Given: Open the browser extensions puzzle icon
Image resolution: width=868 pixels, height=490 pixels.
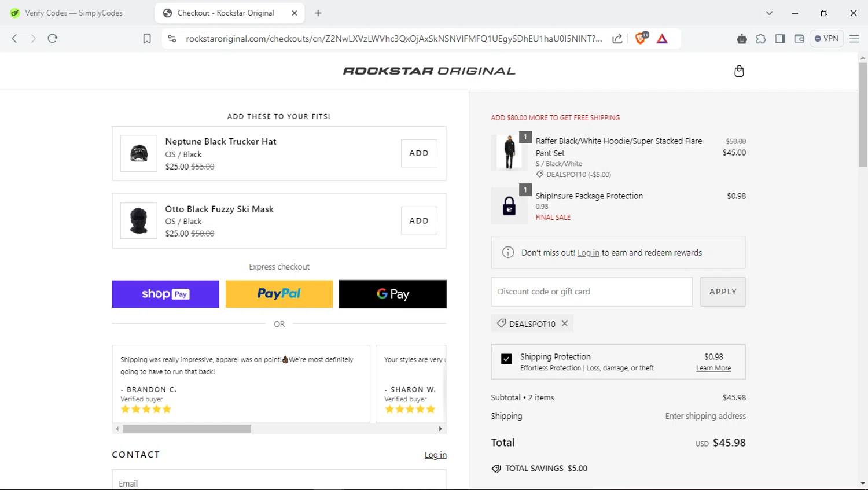Looking at the screenshot, I should 761,39.
